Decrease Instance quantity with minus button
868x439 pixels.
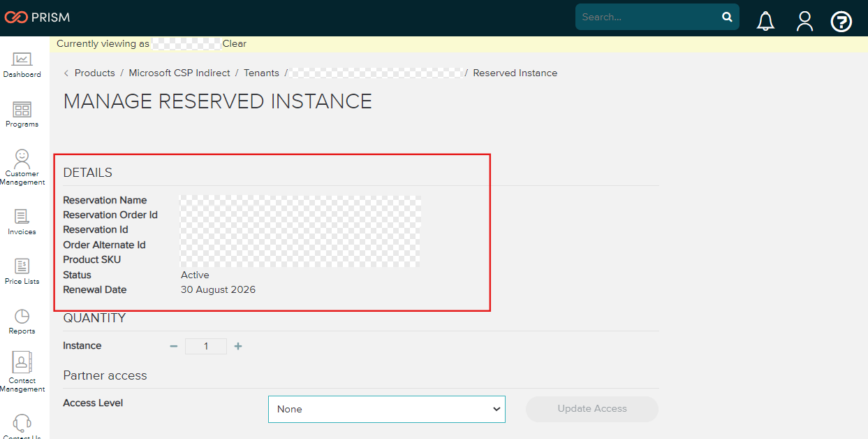point(174,346)
